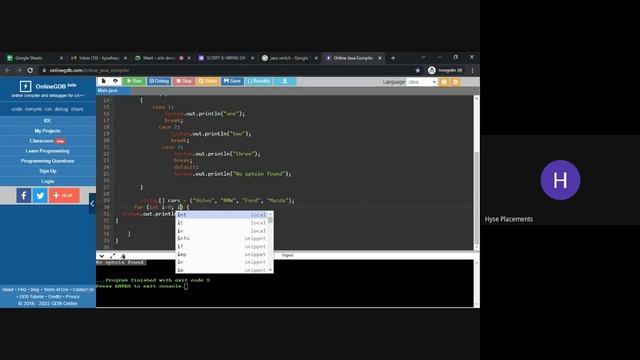Open the IDE sidebar menu item
The width and height of the screenshot is (640, 360).
[x=47, y=121]
